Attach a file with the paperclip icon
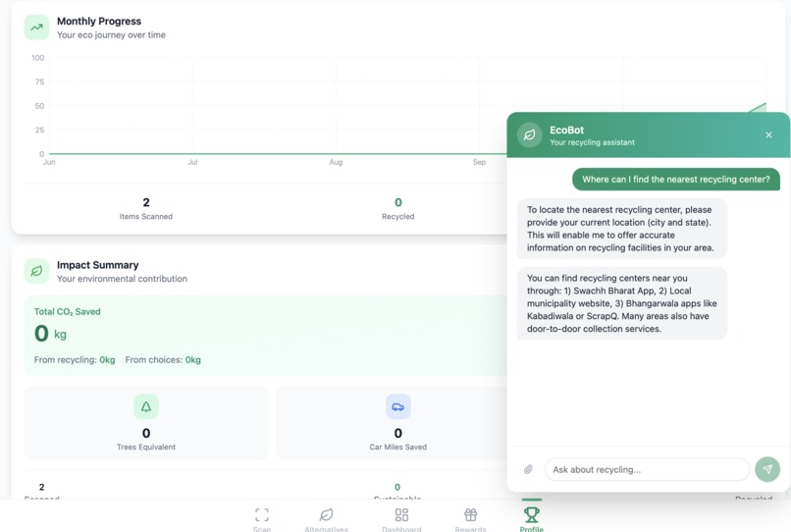791x532 pixels. pyautogui.click(x=528, y=469)
